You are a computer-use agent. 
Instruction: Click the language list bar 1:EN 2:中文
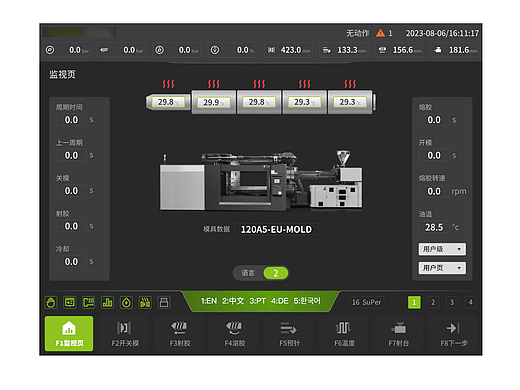tap(260, 301)
